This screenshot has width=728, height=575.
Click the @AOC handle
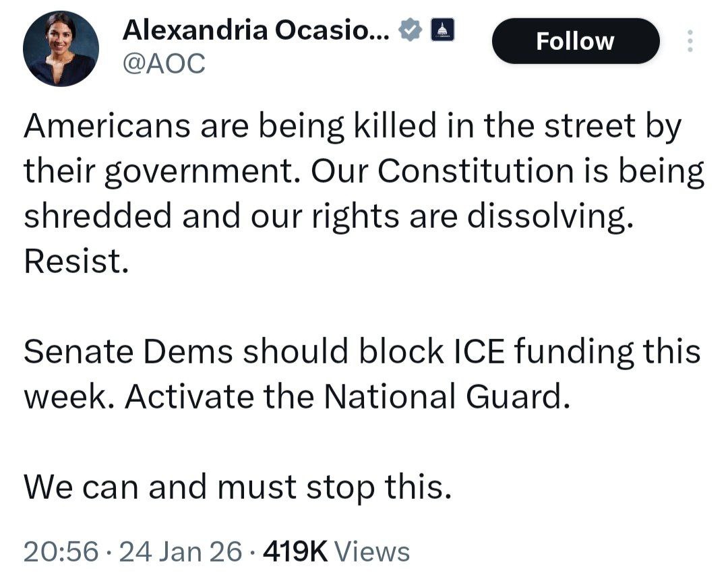click(163, 64)
